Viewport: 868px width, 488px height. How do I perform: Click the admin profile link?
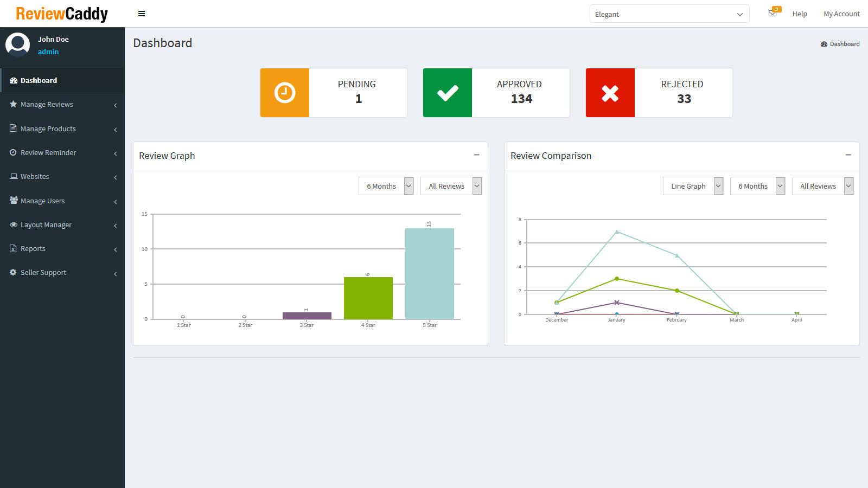(x=48, y=52)
